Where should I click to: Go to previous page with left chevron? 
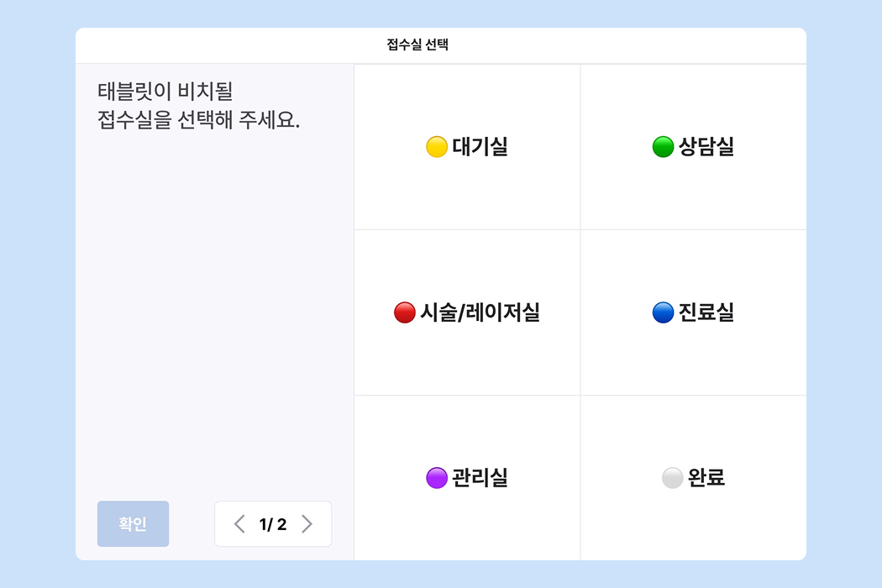(239, 524)
